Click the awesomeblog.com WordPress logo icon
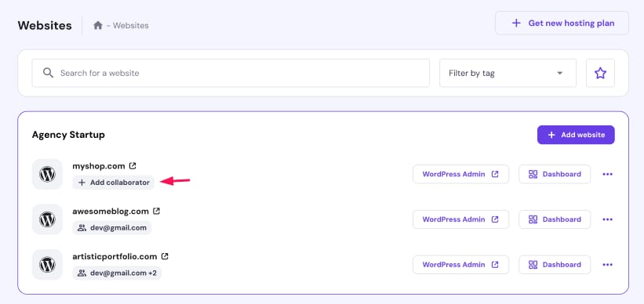 [47, 219]
